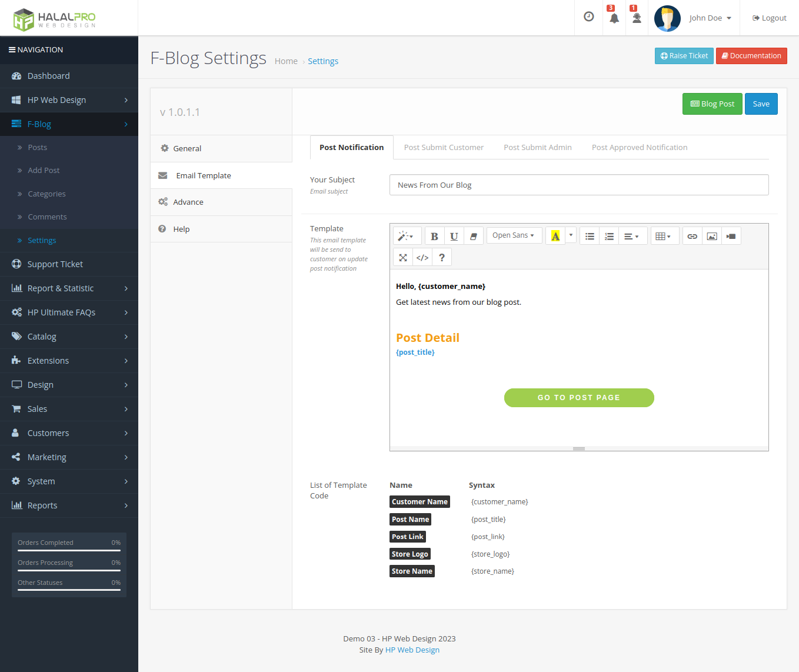Toggle underline formatting in the editor
This screenshot has width=799, height=672.
(454, 236)
